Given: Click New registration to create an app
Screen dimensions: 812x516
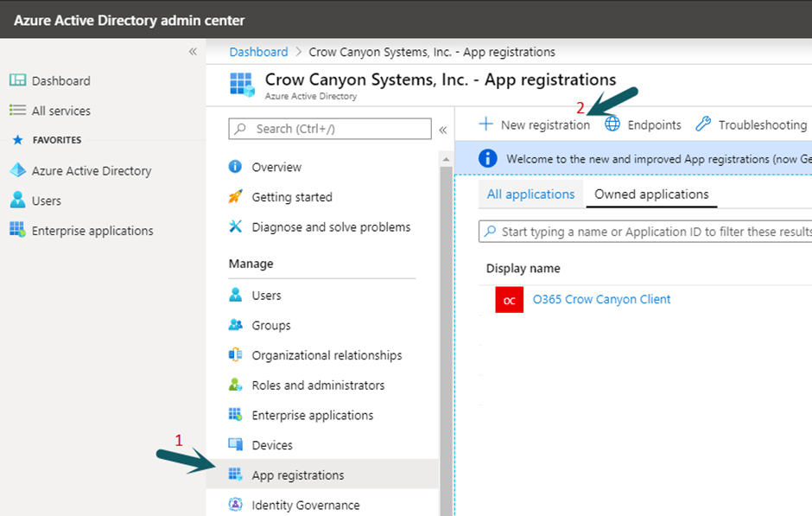Looking at the screenshot, I should click(x=534, y=124).
